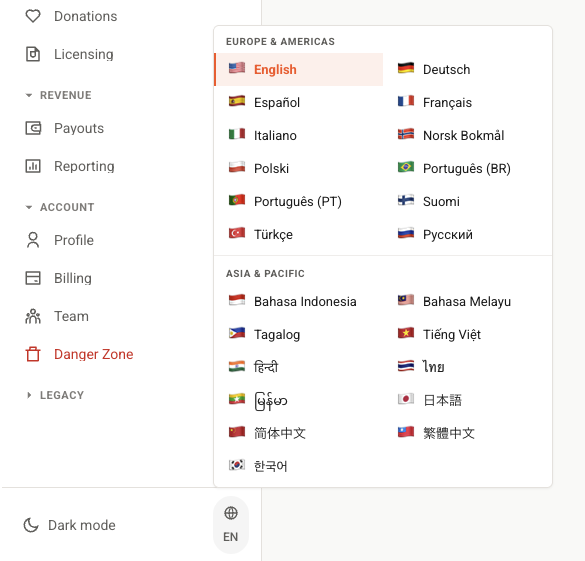This screenshot has height=561, width=585.
Task: Click the Finnish flag icon
Action: coord(406,200)
